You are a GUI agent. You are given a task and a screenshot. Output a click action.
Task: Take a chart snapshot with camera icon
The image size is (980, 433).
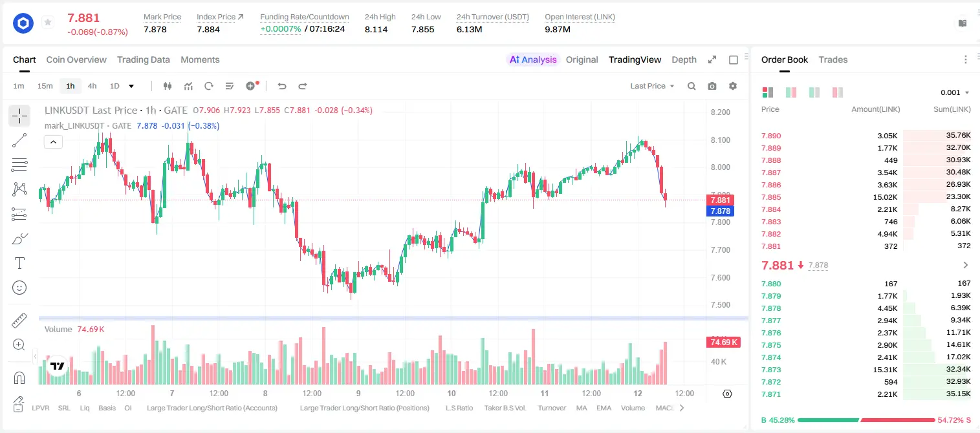coord(712,86)
